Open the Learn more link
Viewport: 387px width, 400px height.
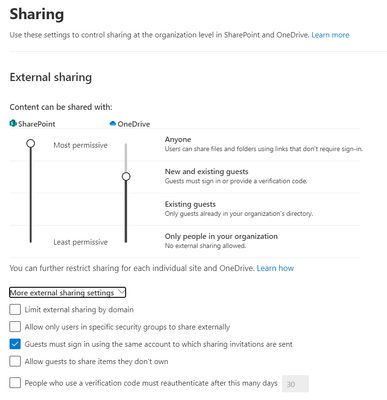(330, 35)
